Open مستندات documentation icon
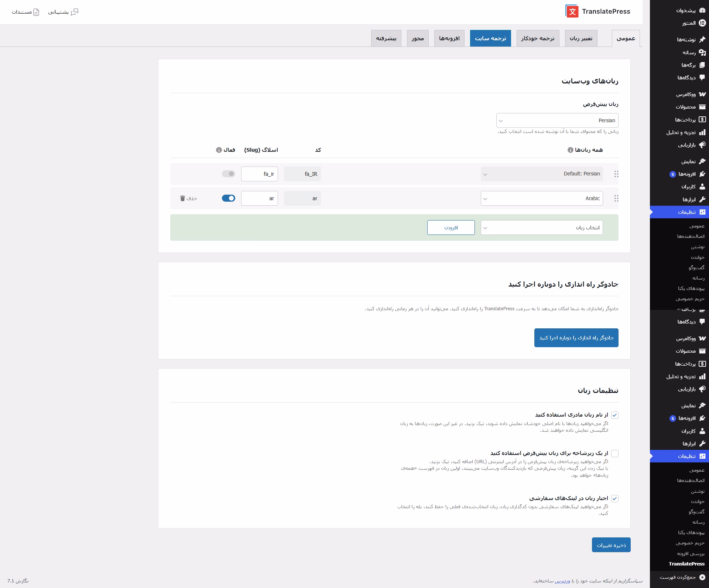This screenshot has width=709, height=588. 36,12
